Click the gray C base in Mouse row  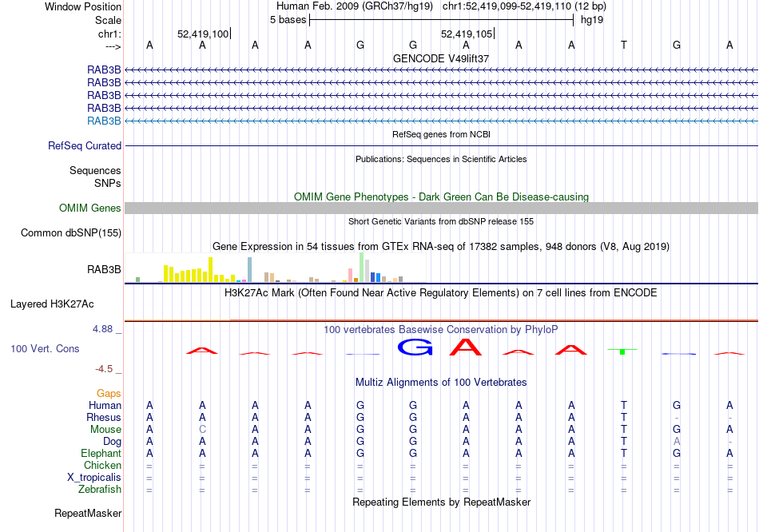[202, 430]
